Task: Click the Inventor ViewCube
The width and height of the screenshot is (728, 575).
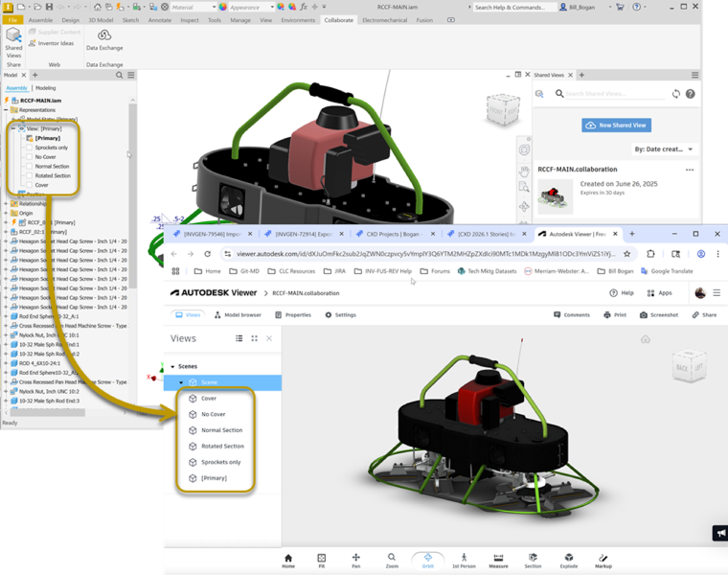Action: point(502,109)
